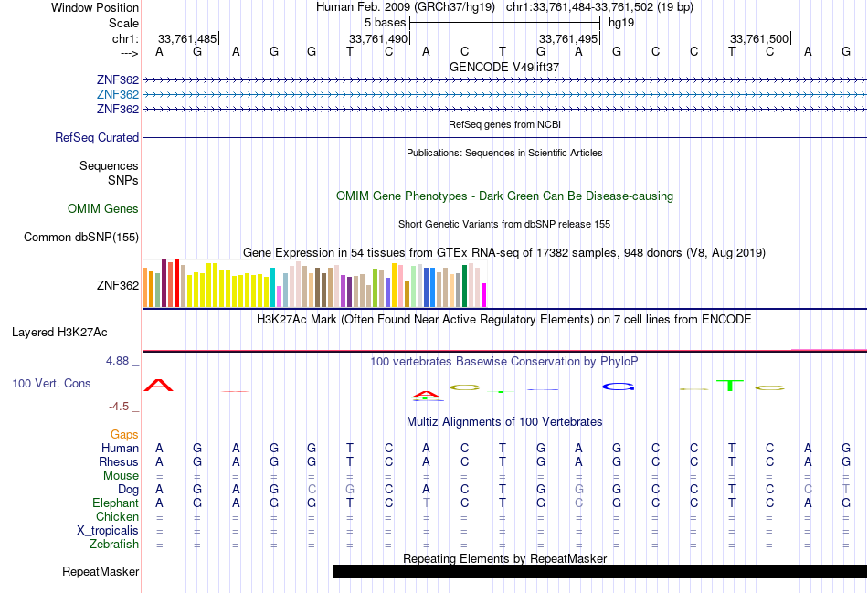Open the OMIM Genes track label
868x593 pixels.
[102, 208]
